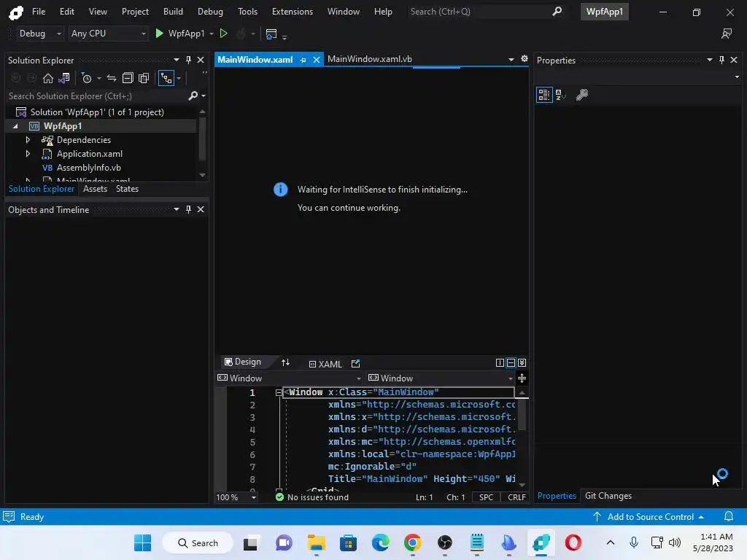Screen dimensions: 747x560
Task: Start Without Debugging outline arrow
Action: tap(223, 34)
